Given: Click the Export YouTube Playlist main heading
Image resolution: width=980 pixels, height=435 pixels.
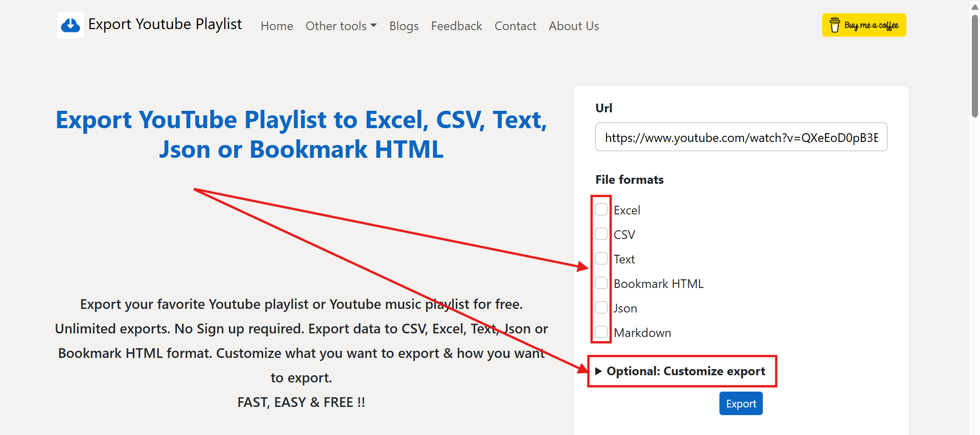Looking at the screenshot, I should pos(301,134).
